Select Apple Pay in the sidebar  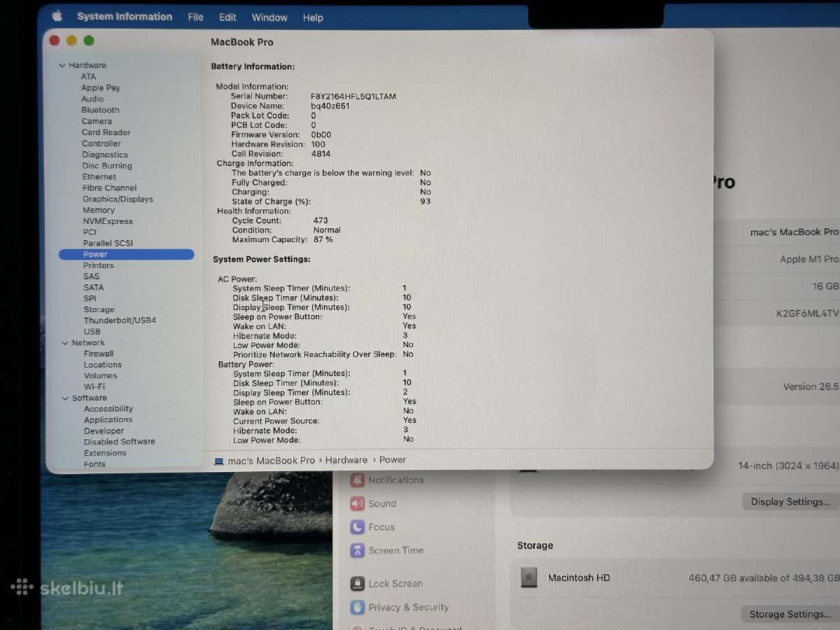click(101, 88)
